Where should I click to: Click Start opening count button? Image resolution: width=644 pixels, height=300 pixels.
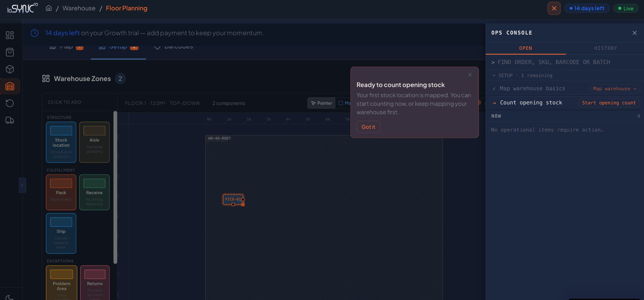[x=609, y=103]
